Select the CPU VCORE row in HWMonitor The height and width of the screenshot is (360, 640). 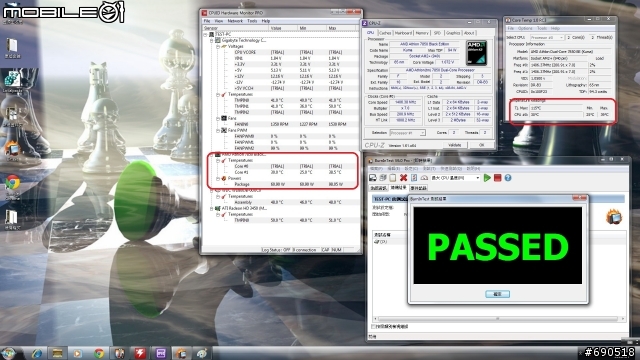(282, 52)
